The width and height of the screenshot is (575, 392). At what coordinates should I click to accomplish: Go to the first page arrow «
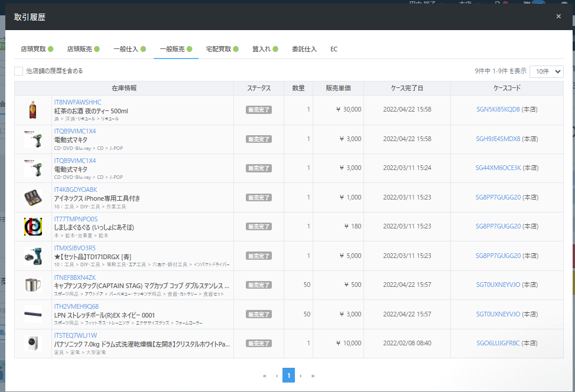point(265,375)
